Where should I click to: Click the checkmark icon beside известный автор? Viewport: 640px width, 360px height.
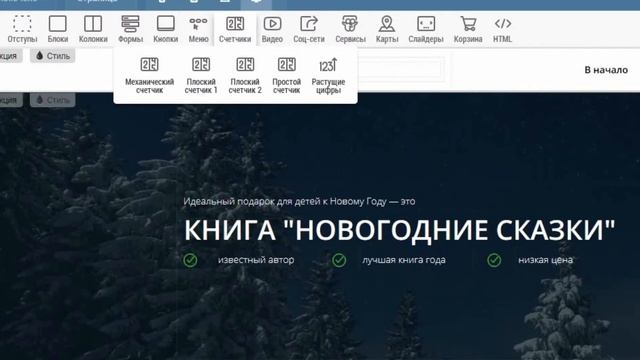click(x=190, y=260)
